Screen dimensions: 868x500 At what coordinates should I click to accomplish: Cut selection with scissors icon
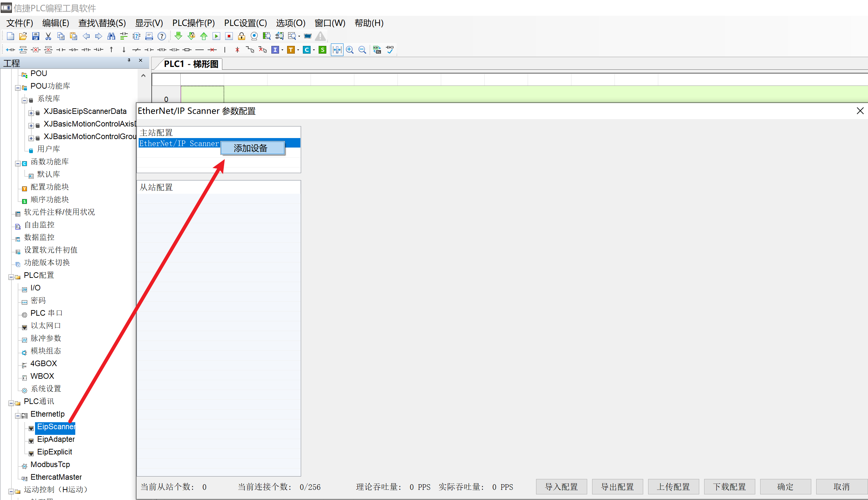pyautogui.click(x=48, y=36)
